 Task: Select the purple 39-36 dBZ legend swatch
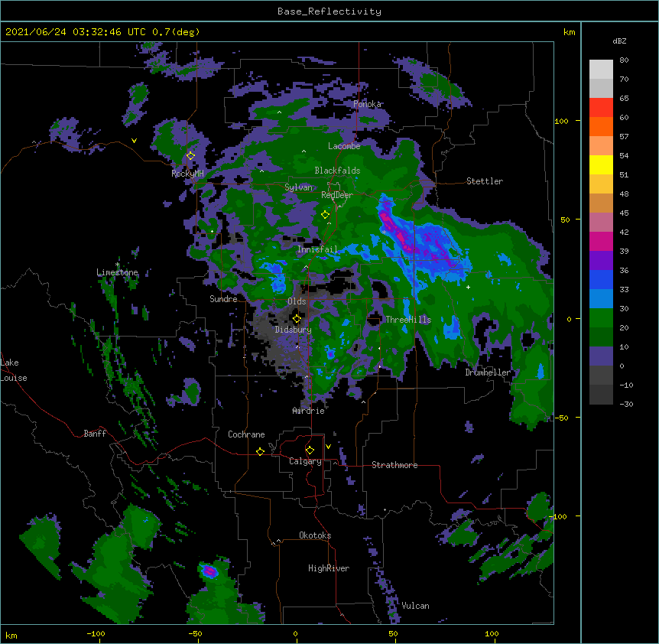tap(601, 261)
